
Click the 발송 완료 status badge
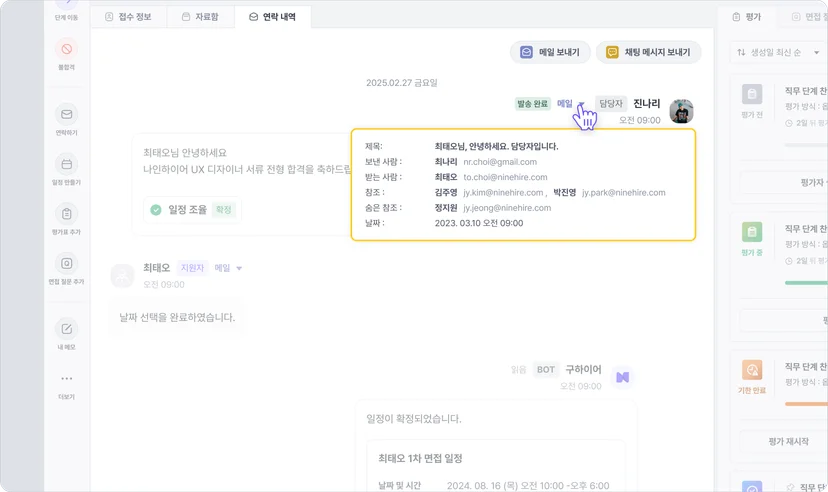[532, 103]
